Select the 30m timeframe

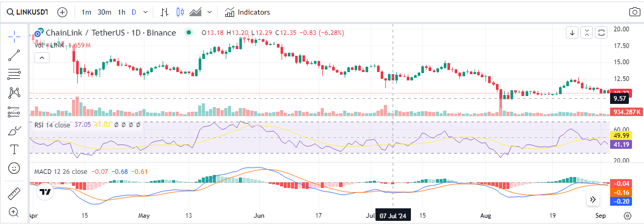tap(104, 12)
